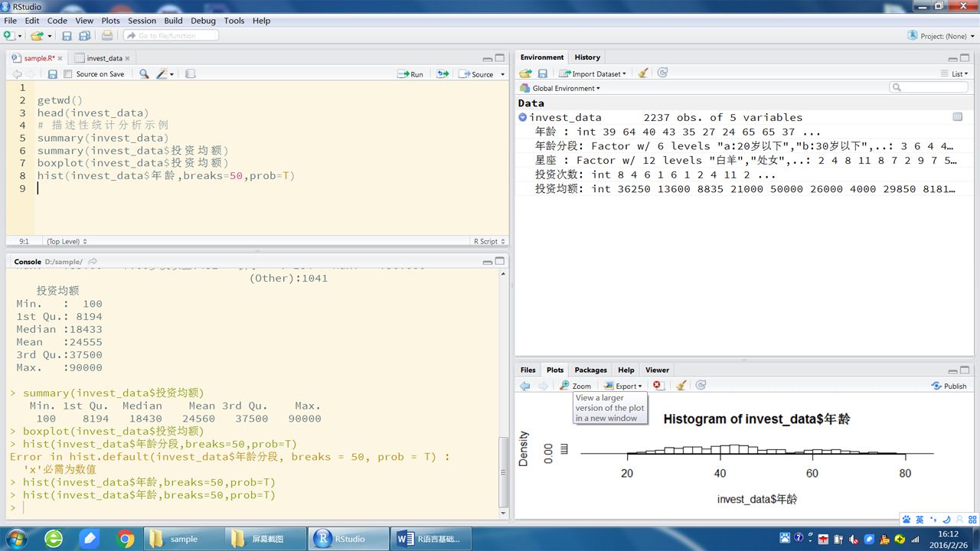Click the Publish plot button
Screen dimensions: 980x551
click(949, 386)
